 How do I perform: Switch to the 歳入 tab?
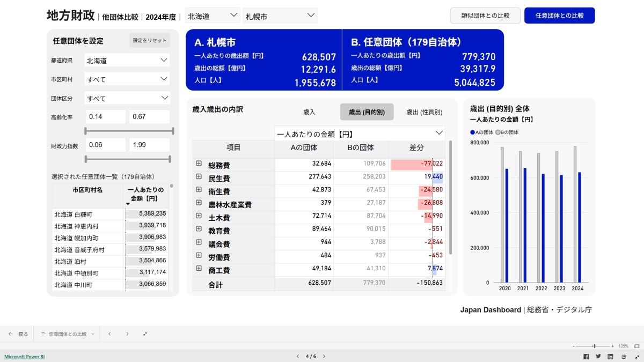310,112
